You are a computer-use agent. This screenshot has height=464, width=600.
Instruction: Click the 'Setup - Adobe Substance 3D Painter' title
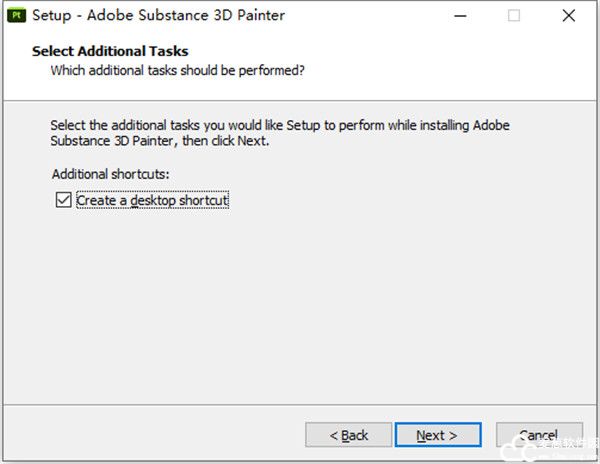pos(158,15)
